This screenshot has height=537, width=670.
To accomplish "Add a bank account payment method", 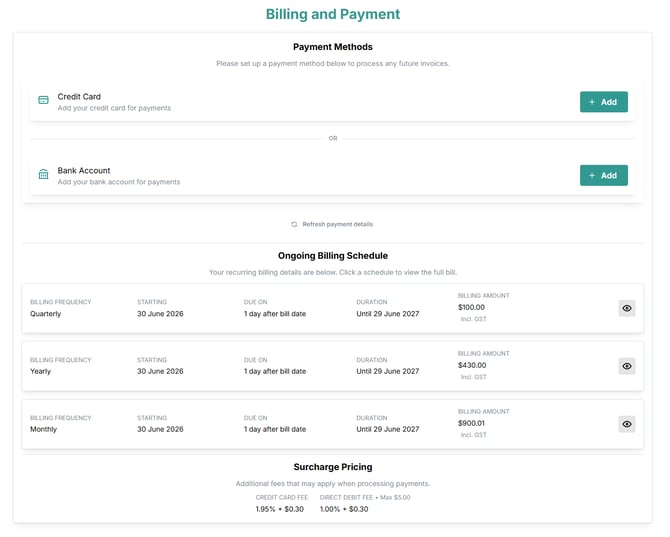I will click(x=603, y=175).
